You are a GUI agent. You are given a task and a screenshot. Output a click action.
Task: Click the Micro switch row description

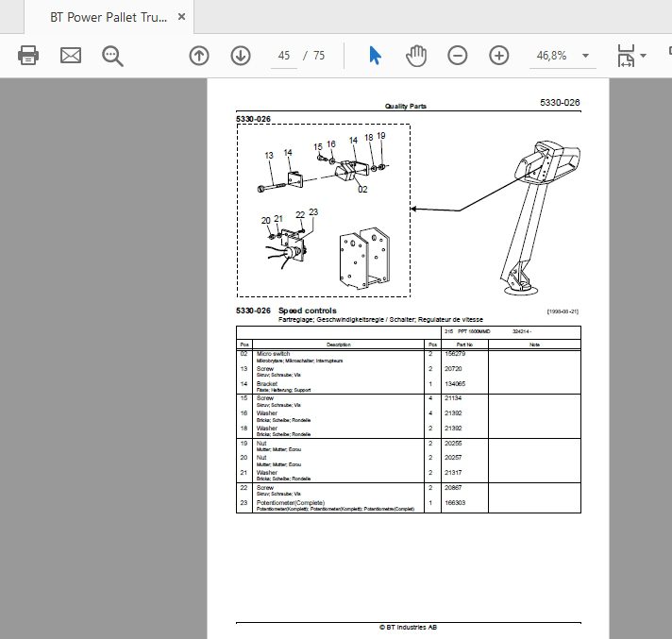(x=273, y=354)
